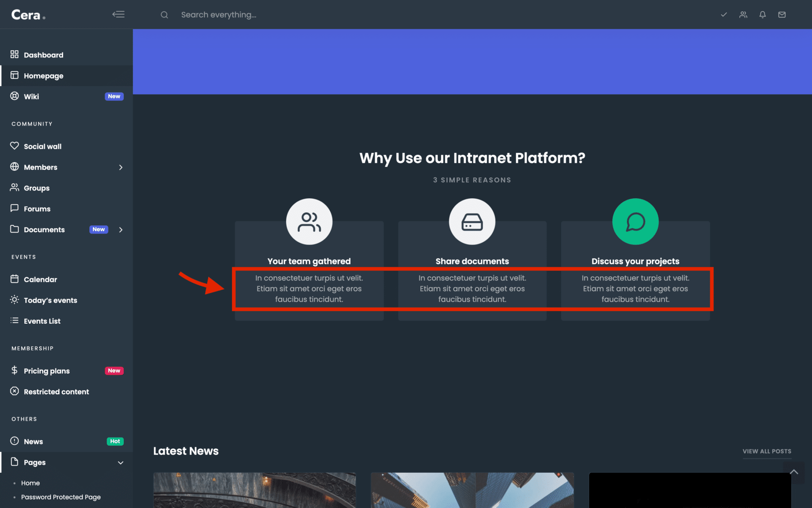Open Dashboard from the sidebar
This screenshot has height=508, width=812.
[x=43, y=55]
